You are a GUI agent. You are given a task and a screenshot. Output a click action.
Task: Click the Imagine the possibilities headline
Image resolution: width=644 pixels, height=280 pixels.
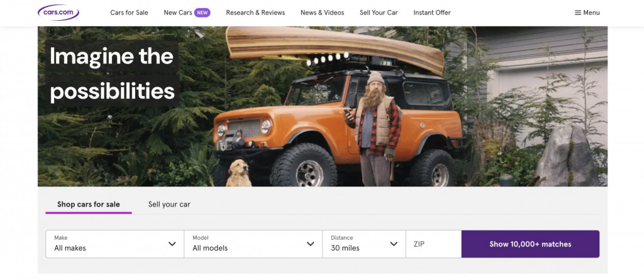click(112, 74)
